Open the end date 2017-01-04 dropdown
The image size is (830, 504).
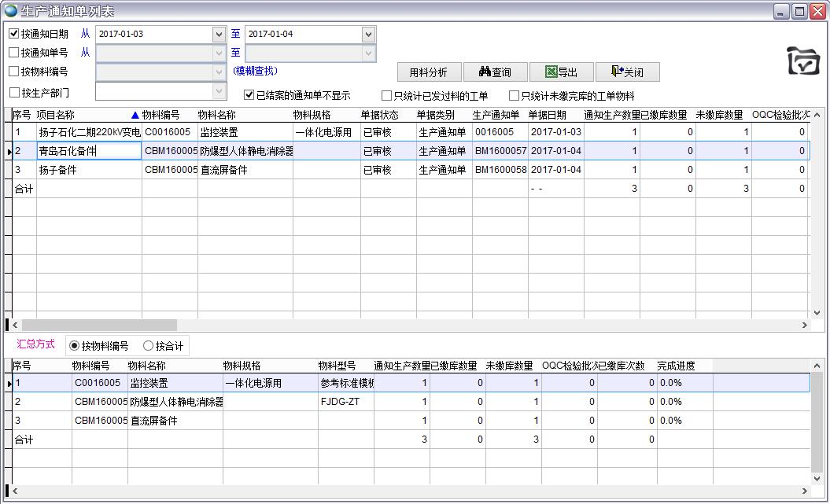(x=368, y=35)
